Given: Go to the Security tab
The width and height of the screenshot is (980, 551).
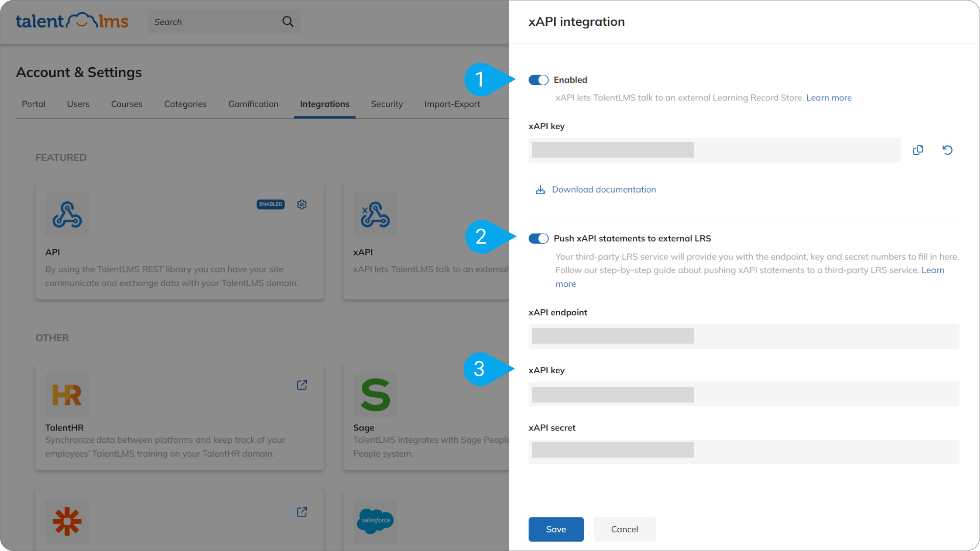Looking at the screenshot, I should click(387, 104).
